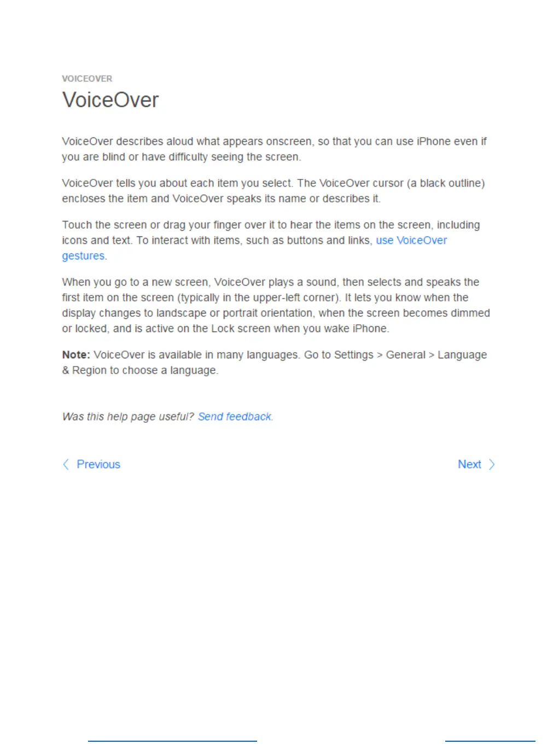Viewport: 559px width, 756px height.
Task: Click paragraph starting "Touch the screen"
Action: (x=271, y=241)
